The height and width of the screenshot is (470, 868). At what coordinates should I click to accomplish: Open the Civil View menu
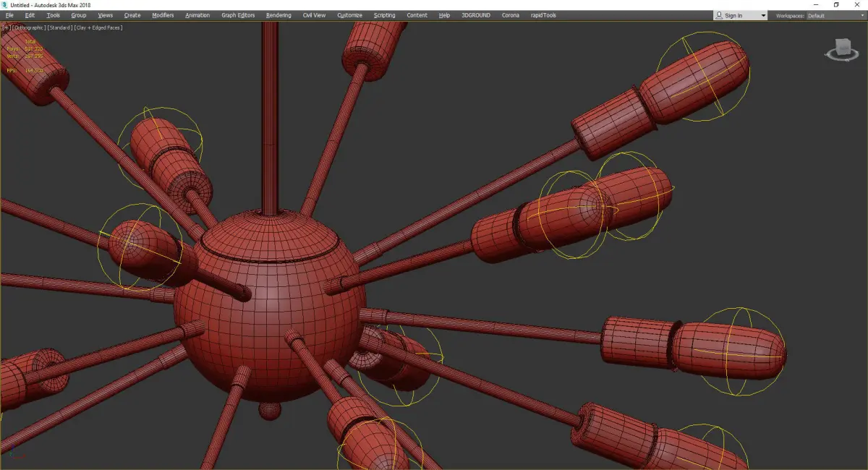pyautogui.click(x=314, y=15)
